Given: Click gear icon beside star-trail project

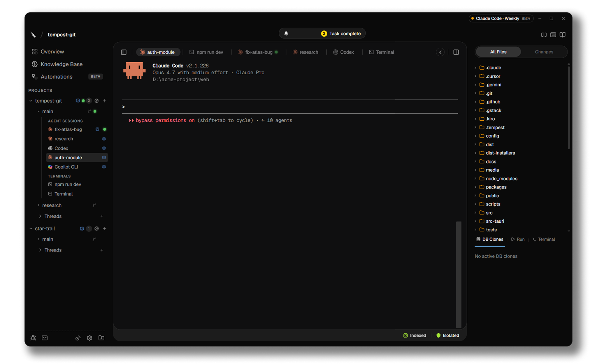Looking at the screenshot, I should (x=96, y=228).
